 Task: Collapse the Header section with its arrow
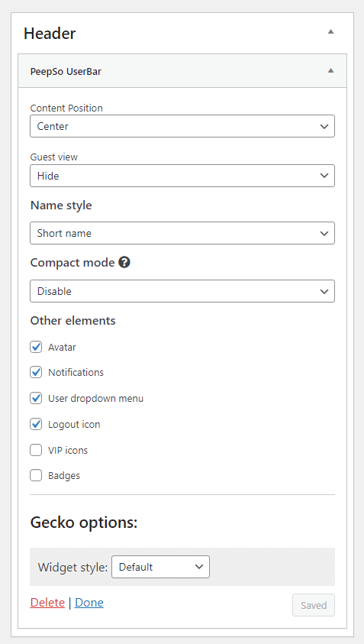point(330,31)
